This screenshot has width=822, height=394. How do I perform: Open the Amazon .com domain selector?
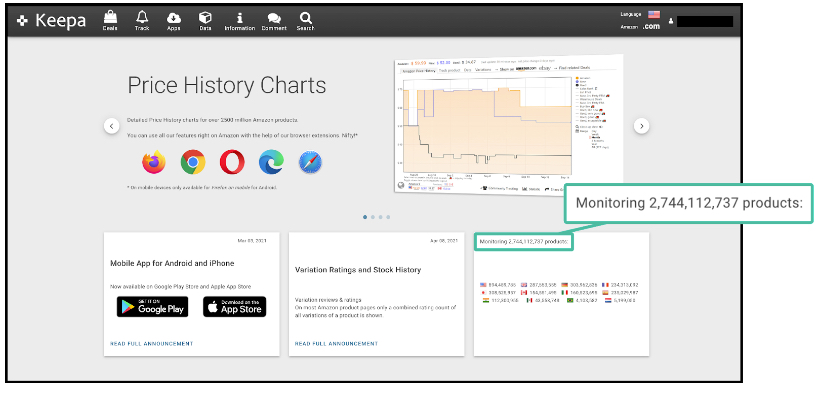[x=651, y=27]
